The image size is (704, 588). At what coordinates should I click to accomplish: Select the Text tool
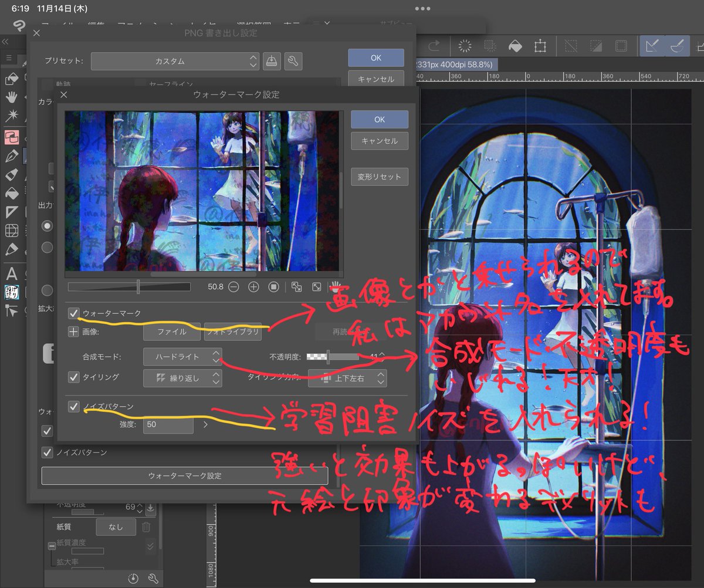click(13, 273)
